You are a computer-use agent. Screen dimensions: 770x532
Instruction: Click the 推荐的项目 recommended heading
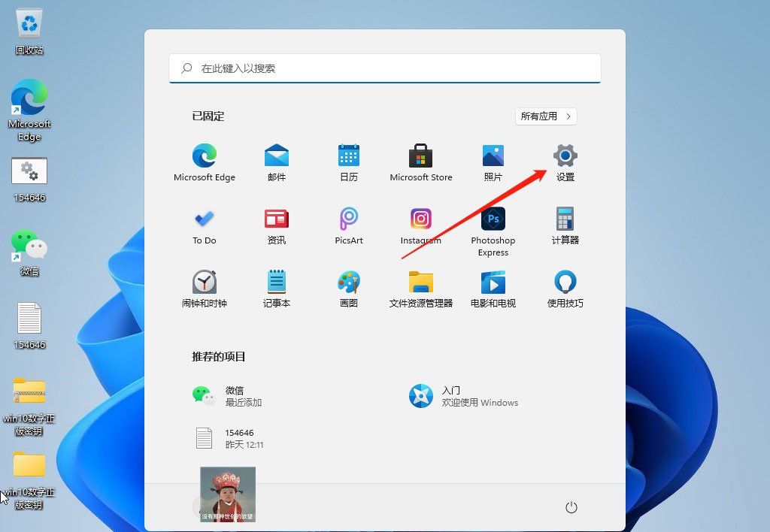219,357
